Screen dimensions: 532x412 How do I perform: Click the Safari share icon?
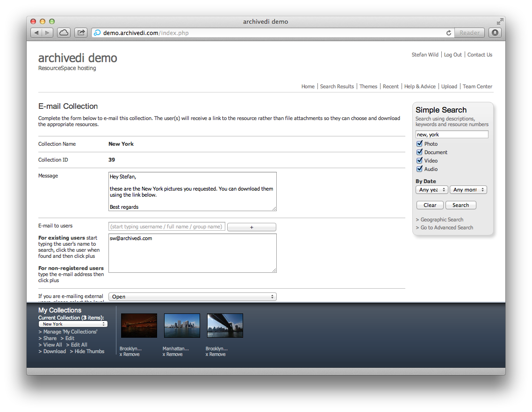81,33
